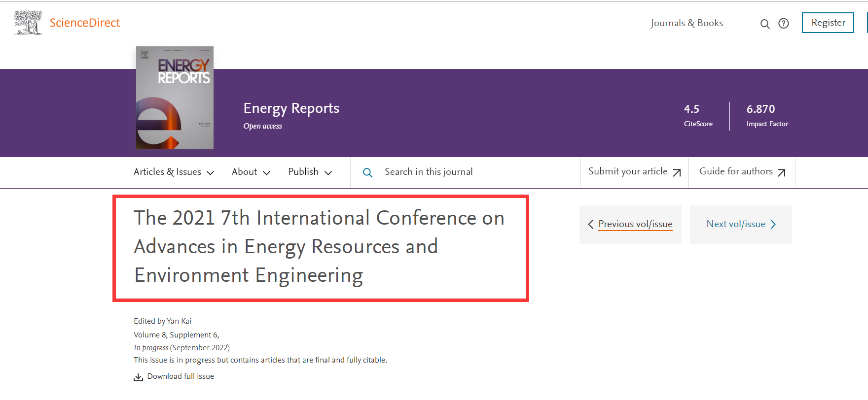The height and width of the screenshot is (400, 868).
Task: Open the help question mark icon
Action: [784, 23]
